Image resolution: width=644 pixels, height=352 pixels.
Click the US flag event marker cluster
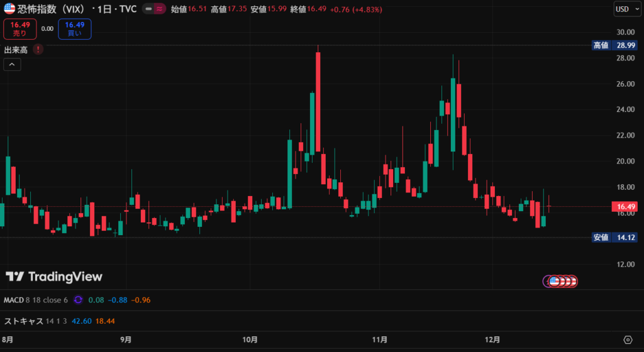[x=560, y=282]
